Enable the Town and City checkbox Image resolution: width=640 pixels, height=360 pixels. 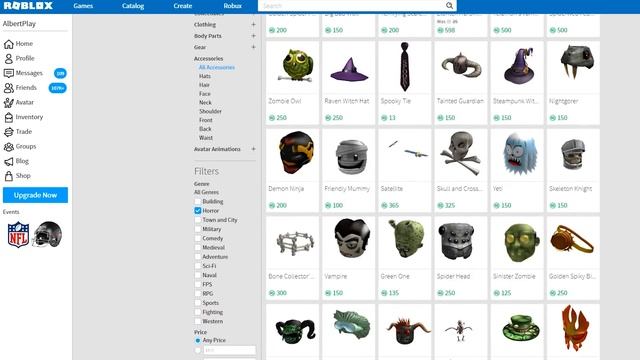[x=198, y=220]
